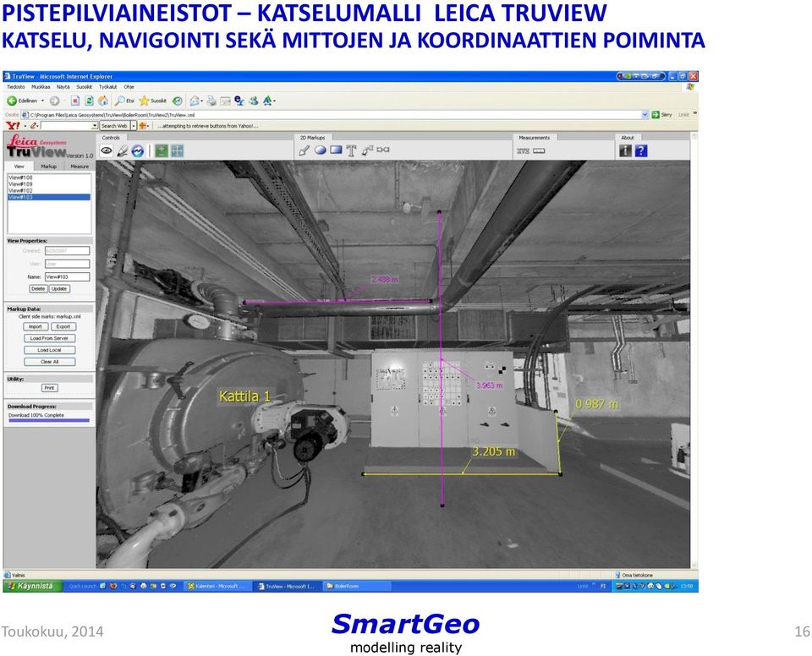Open the Käynnistä start button
Image resolution: width=812 pixels, height=656 pixels.
click(x=33, y=586)
